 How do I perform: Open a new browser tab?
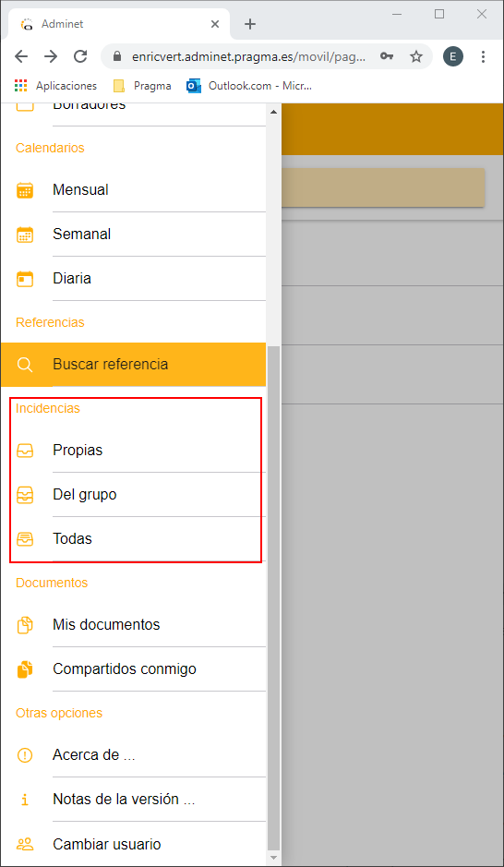pyautogui.click(x=250, y=24)
